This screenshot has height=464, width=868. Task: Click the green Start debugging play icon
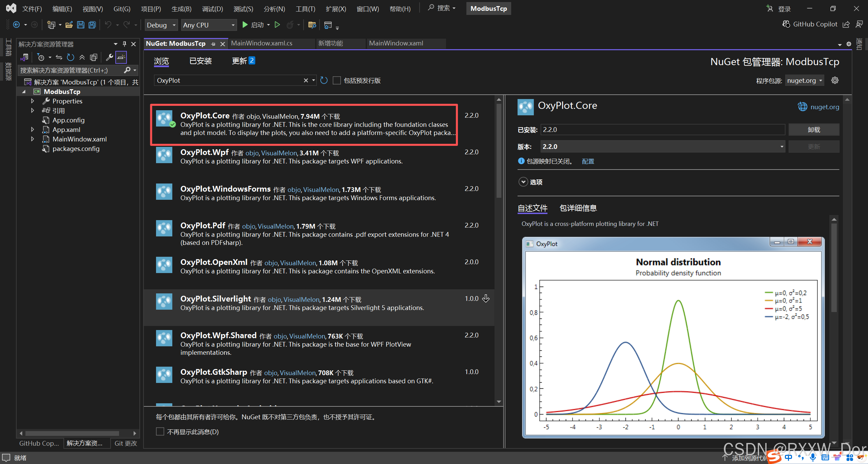[245, 25]
